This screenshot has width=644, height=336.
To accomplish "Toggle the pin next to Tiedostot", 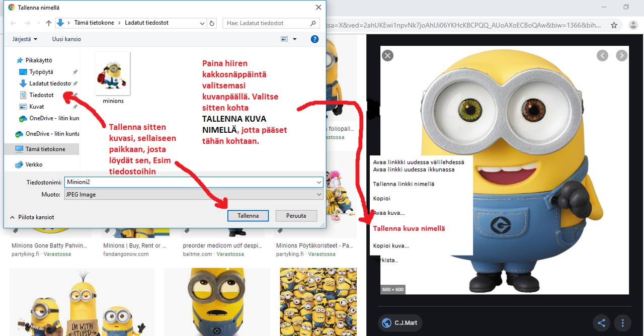I will (x=75, y=95).
